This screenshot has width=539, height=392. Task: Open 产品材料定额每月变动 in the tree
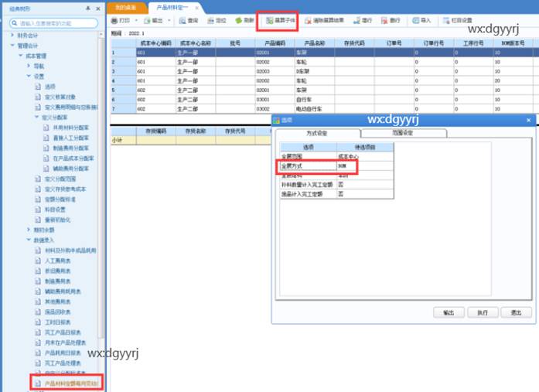[71, 383]
